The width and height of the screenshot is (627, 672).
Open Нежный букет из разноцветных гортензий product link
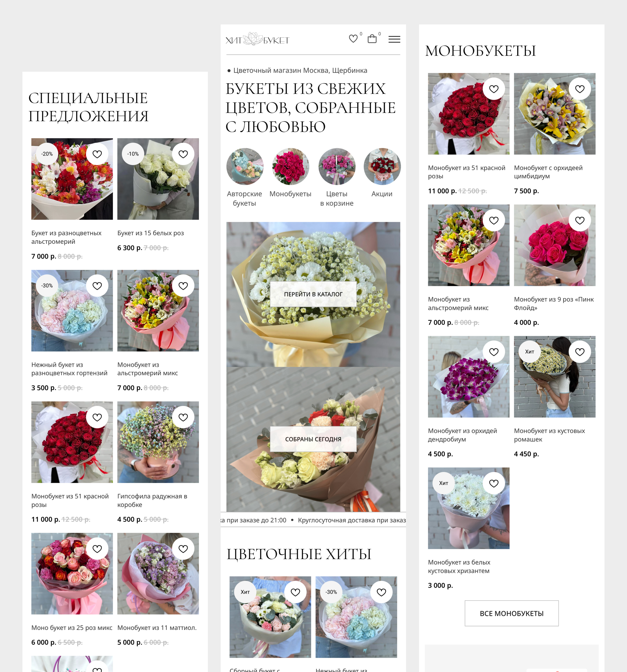[69, 369]
